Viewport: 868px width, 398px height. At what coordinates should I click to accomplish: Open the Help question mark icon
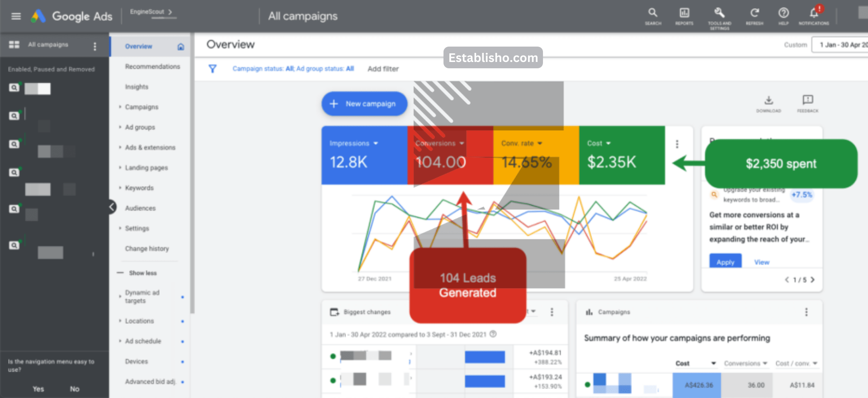click(x=783, y=14)
